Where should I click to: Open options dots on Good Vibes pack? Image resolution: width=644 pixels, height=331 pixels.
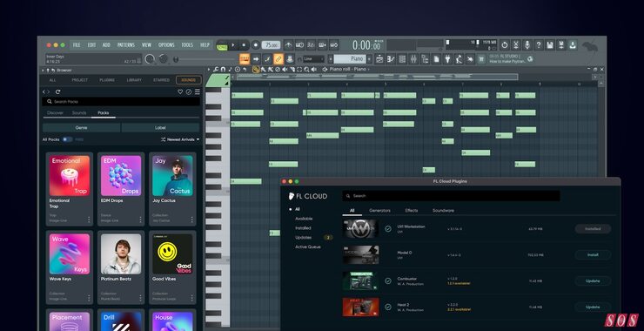click(191, 298)
